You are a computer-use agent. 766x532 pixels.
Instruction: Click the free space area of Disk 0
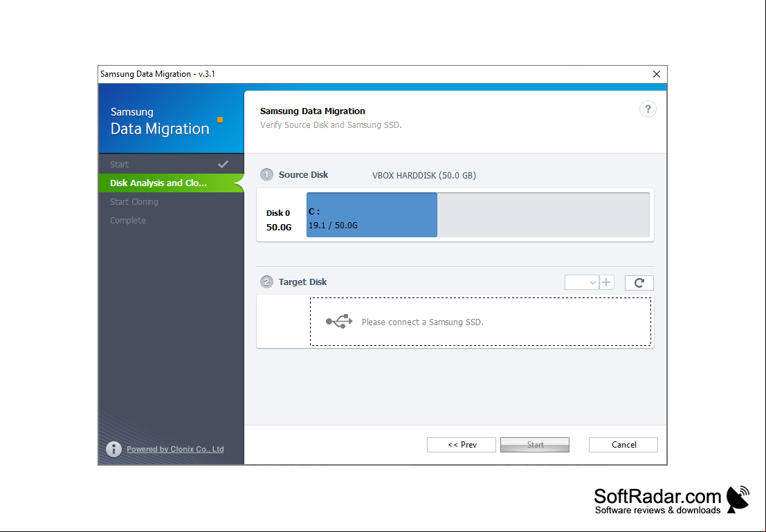point(543,215)
